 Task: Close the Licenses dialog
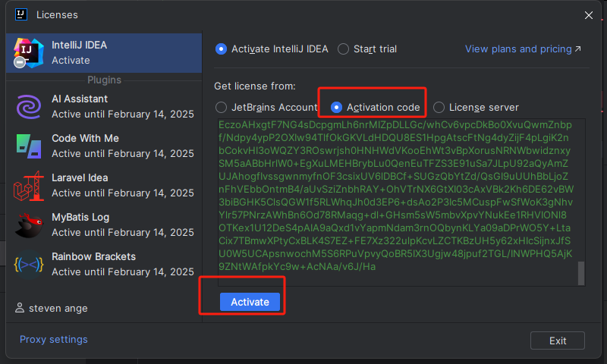[x=589, y=15]
